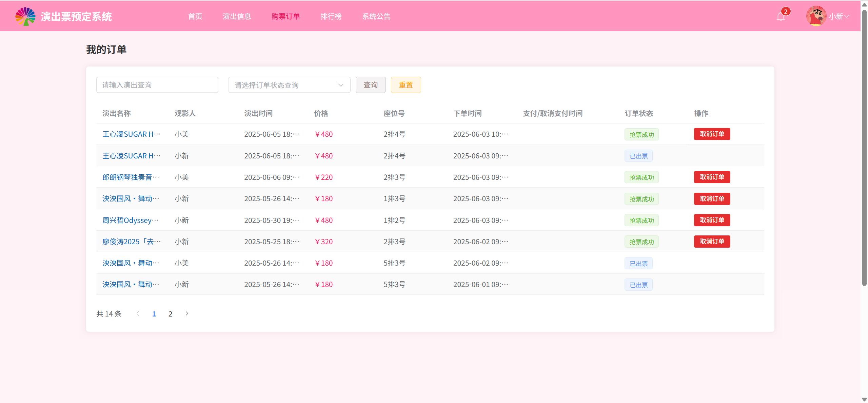Viewport: 868px width, 403px height.
Task: Open the 系统公告 page
Action: pyautogui.click(x=376, y=16)
